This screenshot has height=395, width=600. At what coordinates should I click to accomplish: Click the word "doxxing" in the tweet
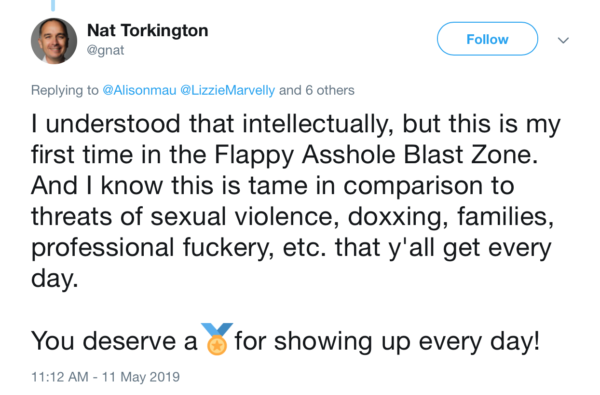[x=398, y=217]
